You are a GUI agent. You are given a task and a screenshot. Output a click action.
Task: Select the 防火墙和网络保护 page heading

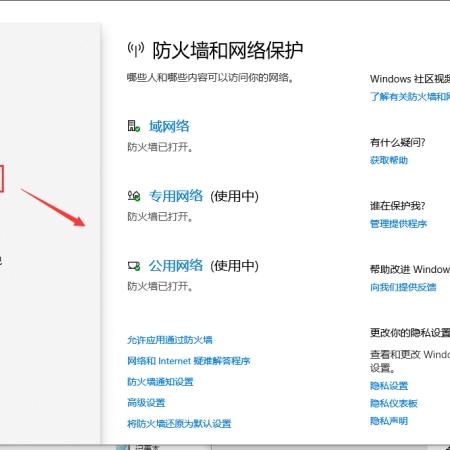pyautogui.click(x=228, y=51)
